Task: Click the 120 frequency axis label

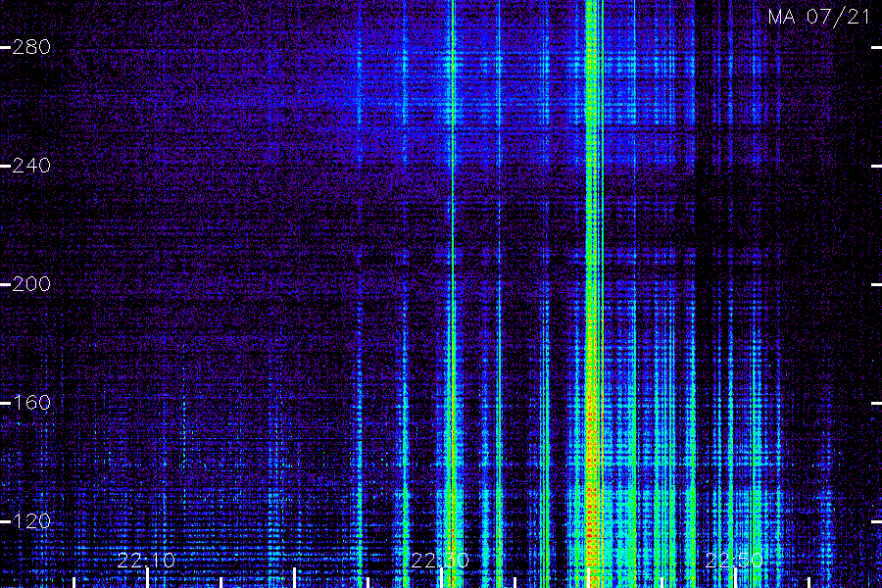Action: pyautogui.click(x=31, y=521)
